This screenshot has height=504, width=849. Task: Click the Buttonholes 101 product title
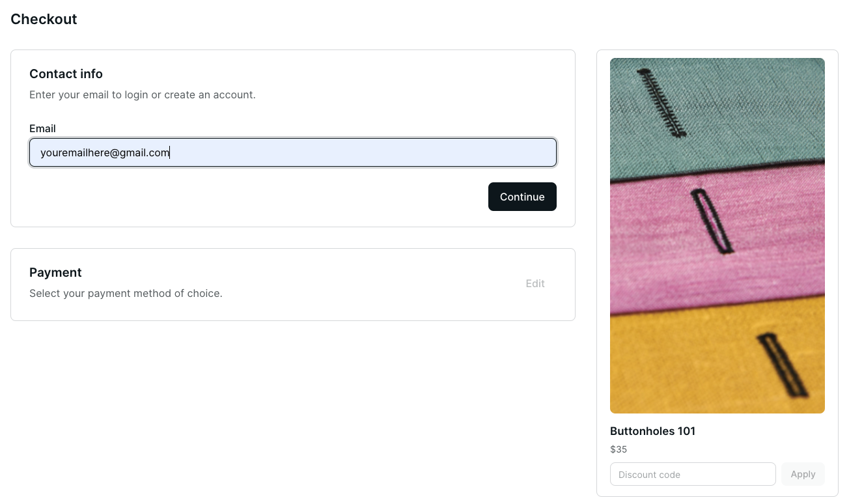652,431
